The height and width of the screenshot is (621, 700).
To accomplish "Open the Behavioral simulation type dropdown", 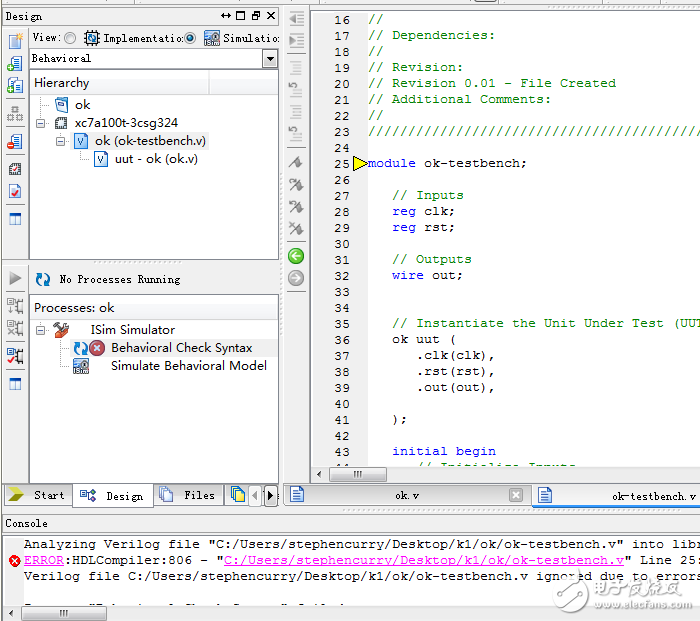I will 270,58.
